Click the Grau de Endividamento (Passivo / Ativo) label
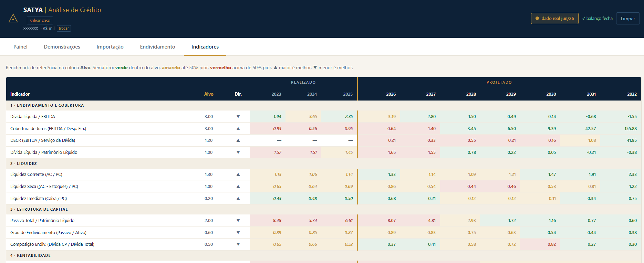This screenshot has height=263, width=644. pos(48,233)
